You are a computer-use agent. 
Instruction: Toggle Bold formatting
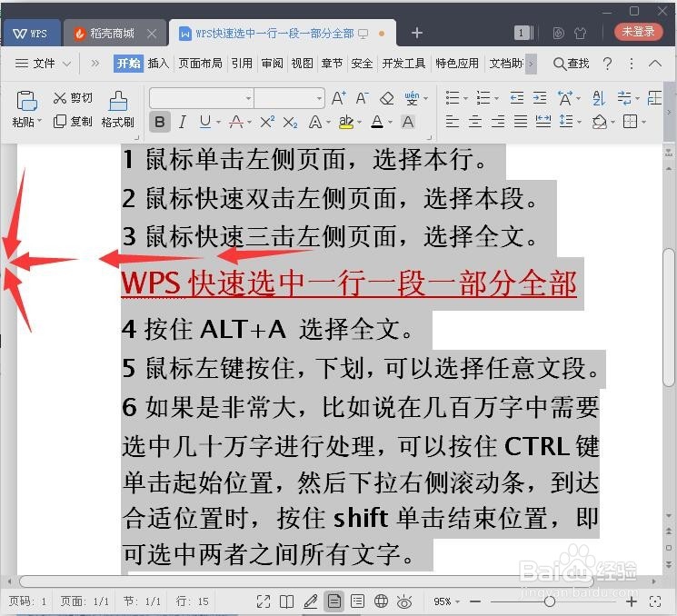point(159,122)
